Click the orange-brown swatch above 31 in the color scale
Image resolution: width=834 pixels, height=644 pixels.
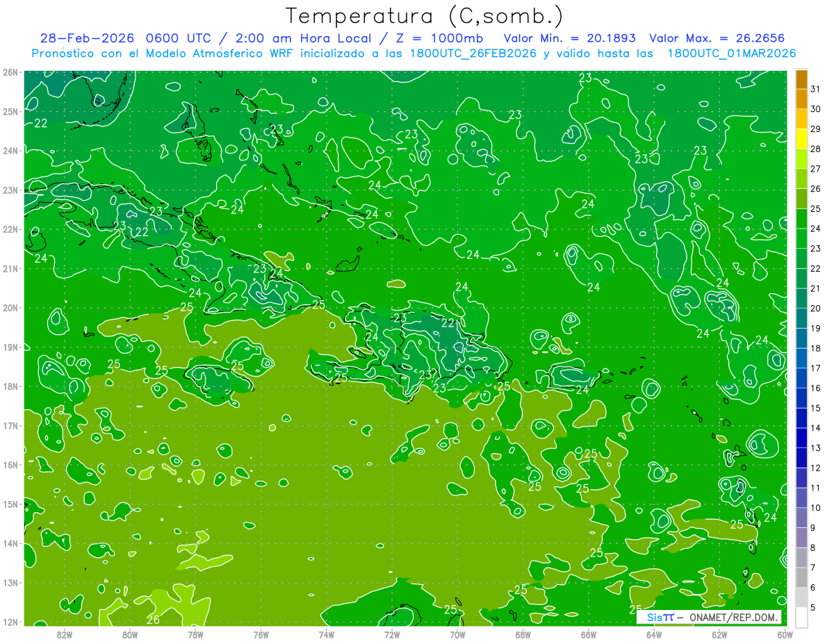click(801, 80)
